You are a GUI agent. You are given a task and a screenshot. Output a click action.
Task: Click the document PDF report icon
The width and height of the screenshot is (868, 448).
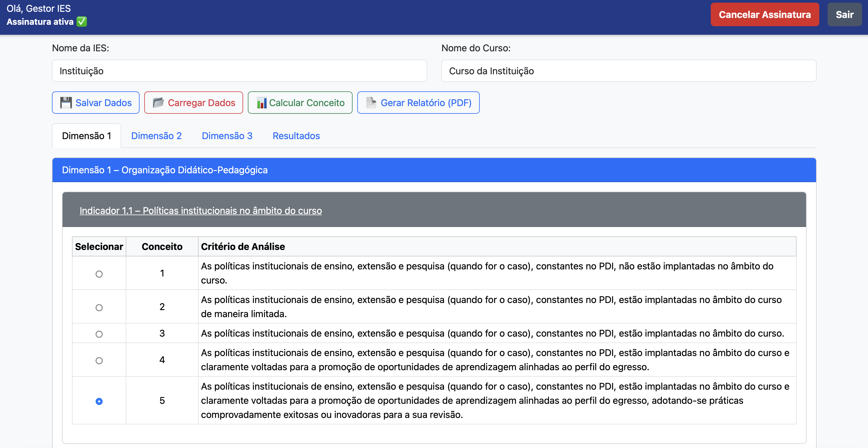371,103
